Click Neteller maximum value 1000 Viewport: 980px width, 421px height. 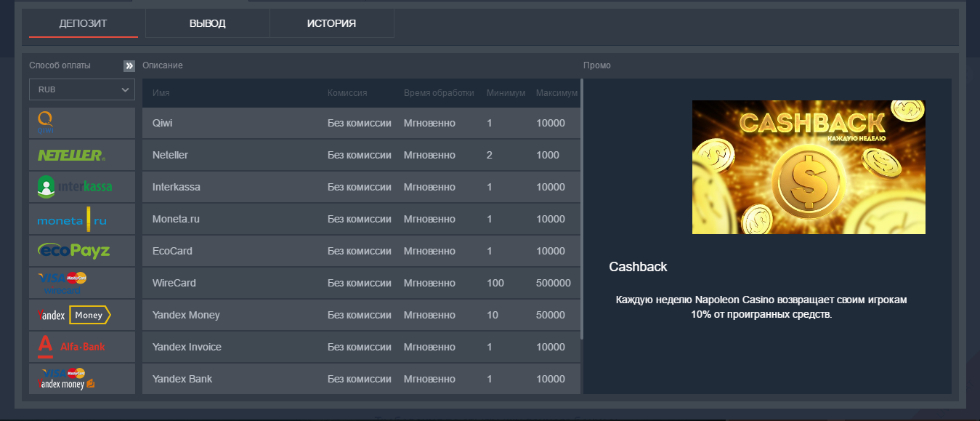pyautogui.click(x=548, y=155)
